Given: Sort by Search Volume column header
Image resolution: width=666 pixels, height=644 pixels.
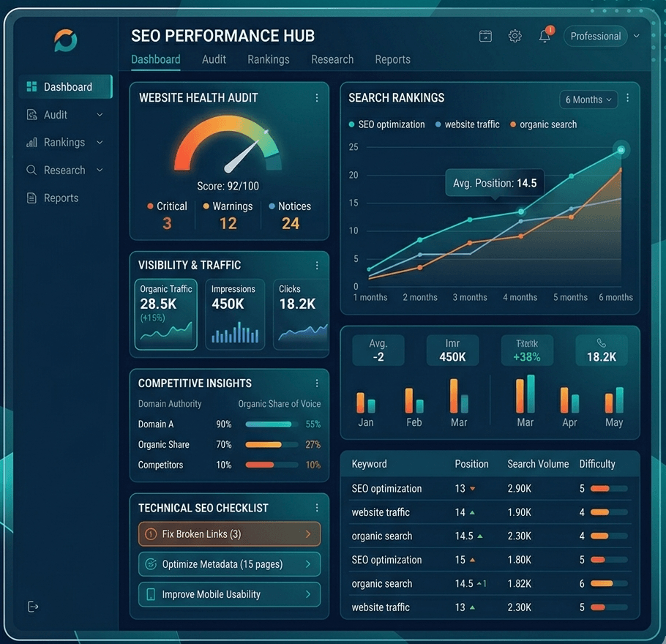Looking at the screenshot, I should point(538,464).
